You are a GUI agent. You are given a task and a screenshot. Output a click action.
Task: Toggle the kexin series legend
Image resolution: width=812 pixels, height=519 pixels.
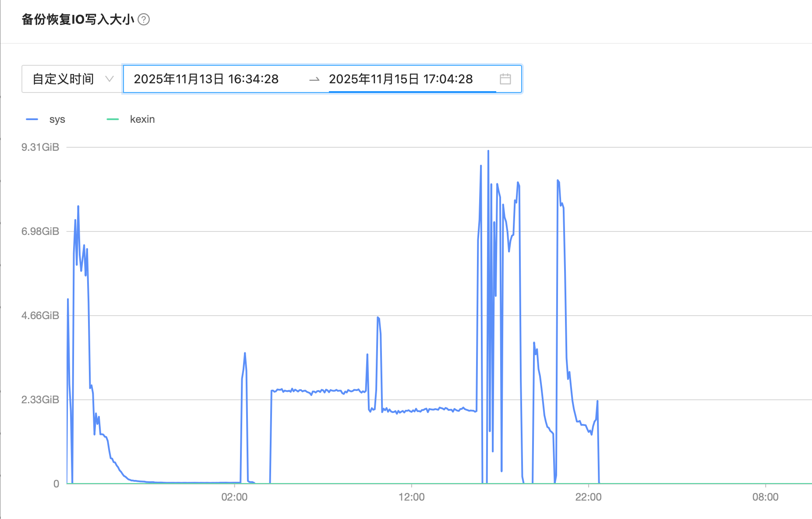pyautogui.click(x=131, y=119)
